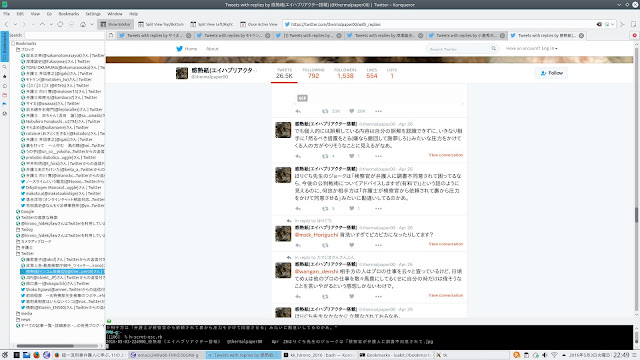Switch to the '(1) Tweets with replies' tab
The image size is (640, 360).
click(x=309, y=36)
